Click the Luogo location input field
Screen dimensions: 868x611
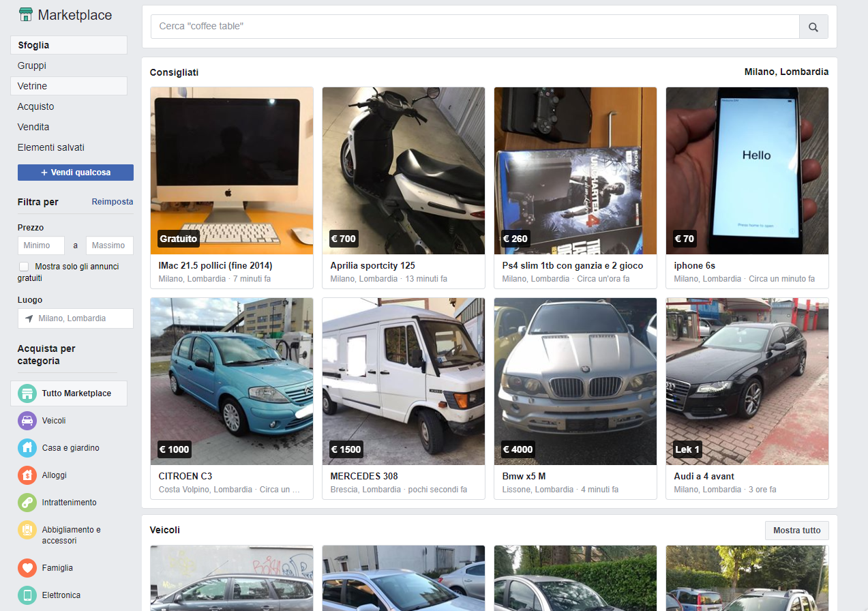[x=76, y=318]
